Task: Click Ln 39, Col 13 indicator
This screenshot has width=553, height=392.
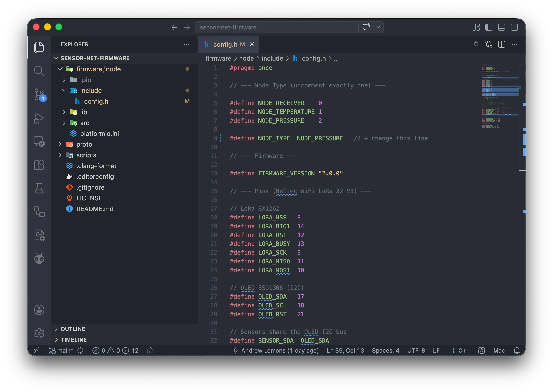Action: click(x=345, y=351)
